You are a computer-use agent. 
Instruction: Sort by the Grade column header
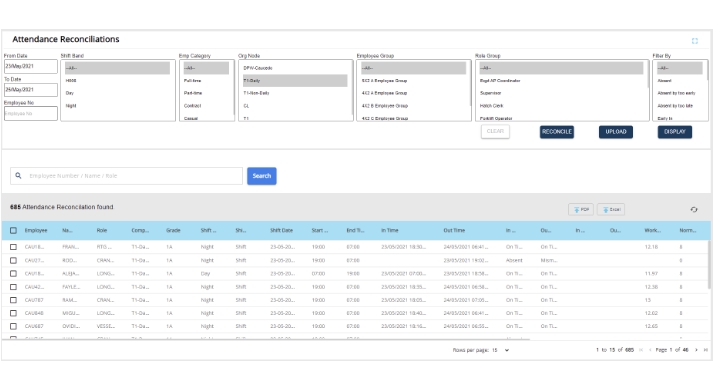(173, 230)
